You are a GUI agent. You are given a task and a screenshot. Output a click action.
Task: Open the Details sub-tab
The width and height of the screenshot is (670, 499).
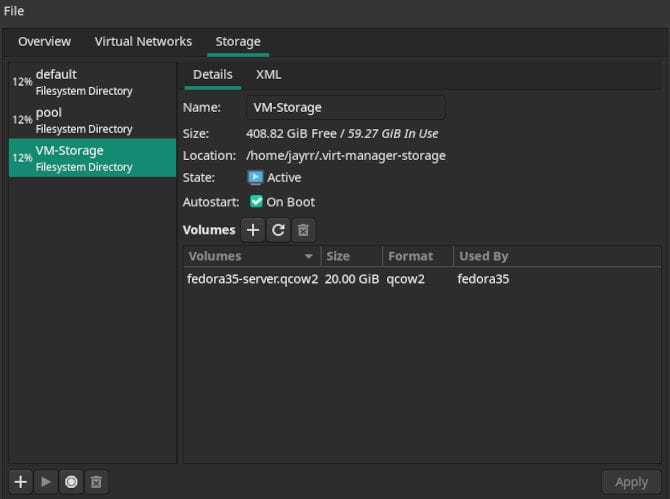[213, 75]
